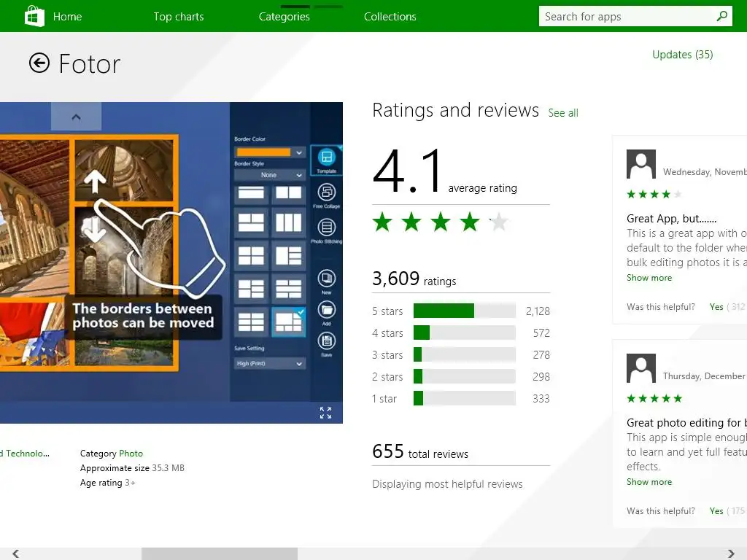747x560 pixels.
Task: Click the 4 stars rating bar
Action: [465, 332]
